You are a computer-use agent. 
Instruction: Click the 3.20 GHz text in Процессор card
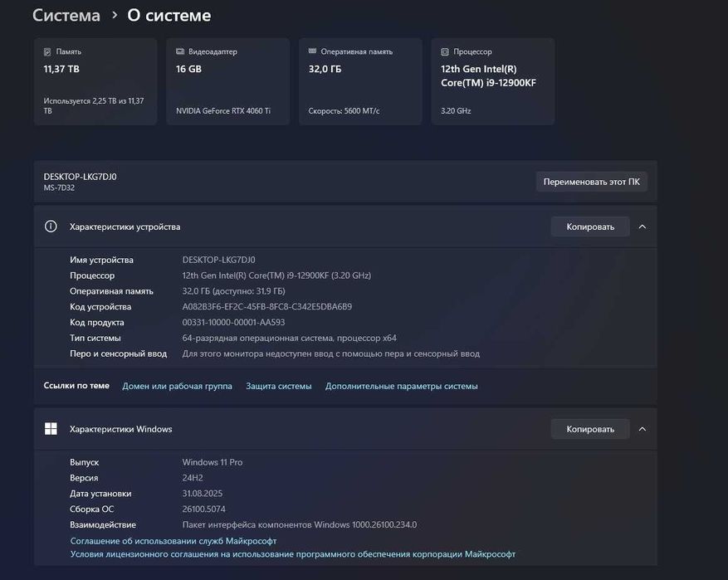[456, 111]
